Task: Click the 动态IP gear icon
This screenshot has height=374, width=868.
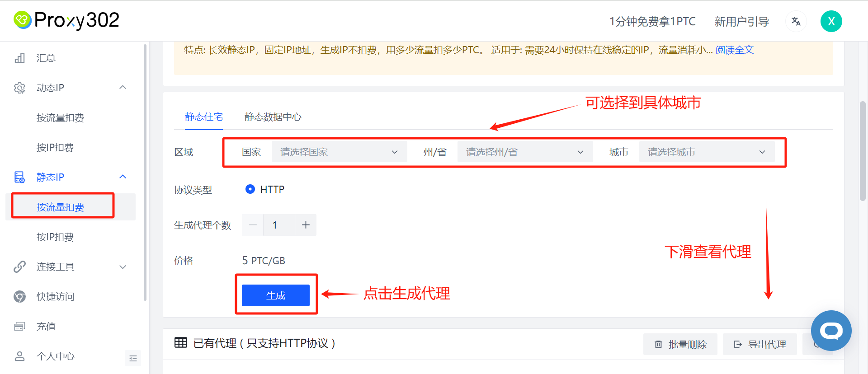Action: coord(19,88)
